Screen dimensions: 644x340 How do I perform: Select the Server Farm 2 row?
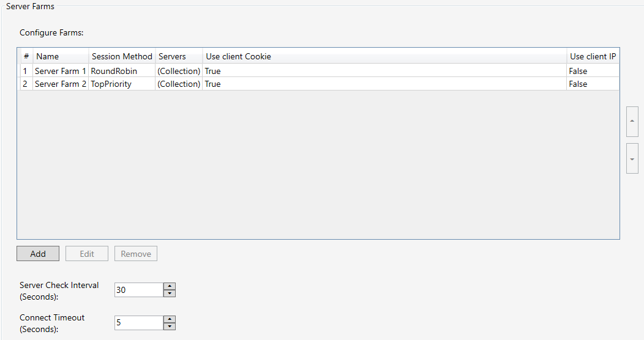60,84
